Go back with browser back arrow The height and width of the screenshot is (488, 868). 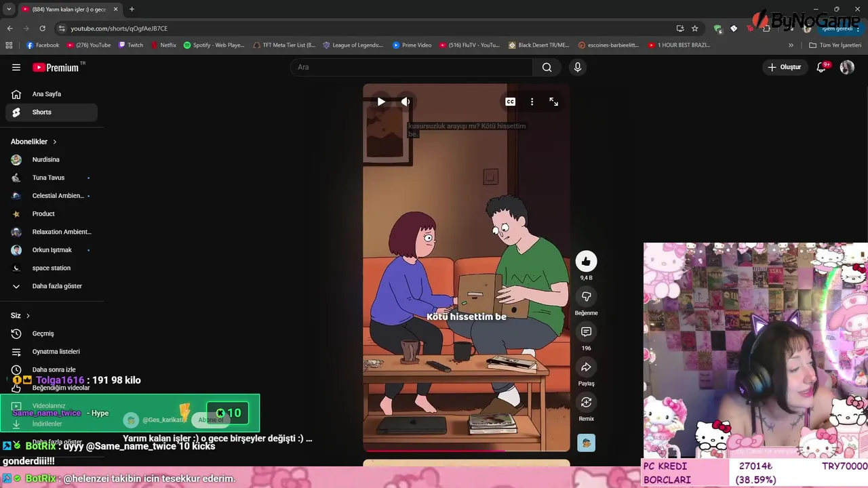tap(9, 28)
